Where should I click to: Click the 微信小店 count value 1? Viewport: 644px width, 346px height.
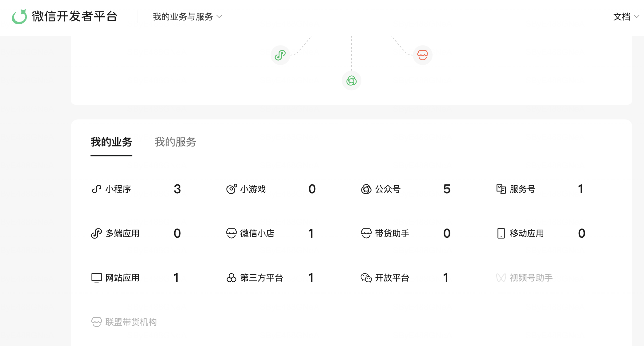pyautogui.click(x=311, y=233)
